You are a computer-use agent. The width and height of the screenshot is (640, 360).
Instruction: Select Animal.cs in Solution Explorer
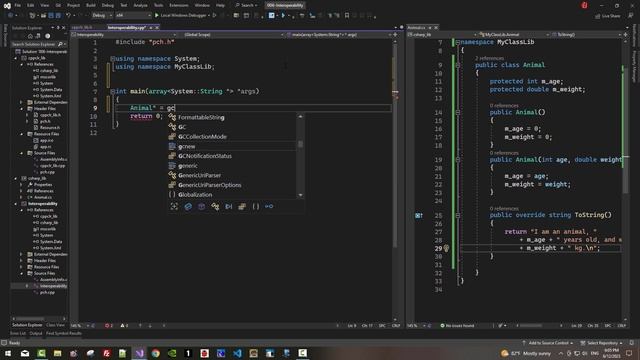[43, 197]
